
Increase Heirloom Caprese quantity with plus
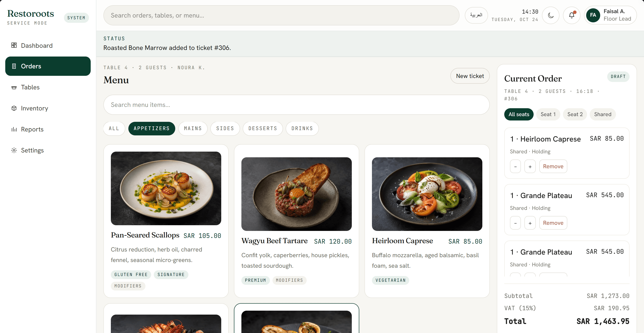point(530,166)
